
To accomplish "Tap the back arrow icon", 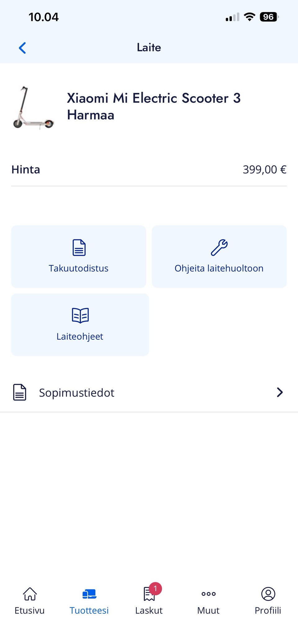I will tap(22, 48).
